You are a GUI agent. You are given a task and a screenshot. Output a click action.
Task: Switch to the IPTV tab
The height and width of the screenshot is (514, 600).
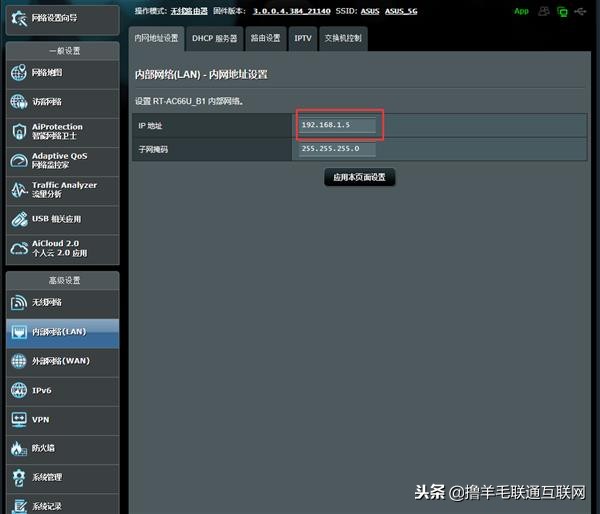pos(303,38)
